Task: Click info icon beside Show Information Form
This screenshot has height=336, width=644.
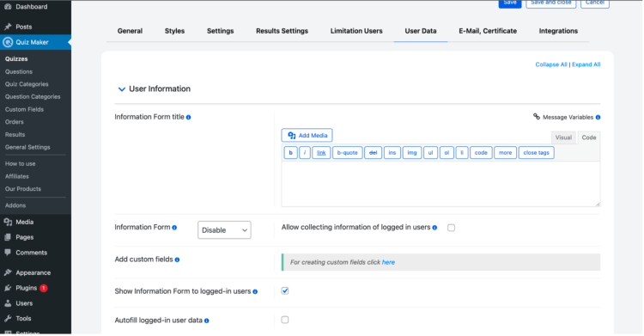Action: (255, 291)
